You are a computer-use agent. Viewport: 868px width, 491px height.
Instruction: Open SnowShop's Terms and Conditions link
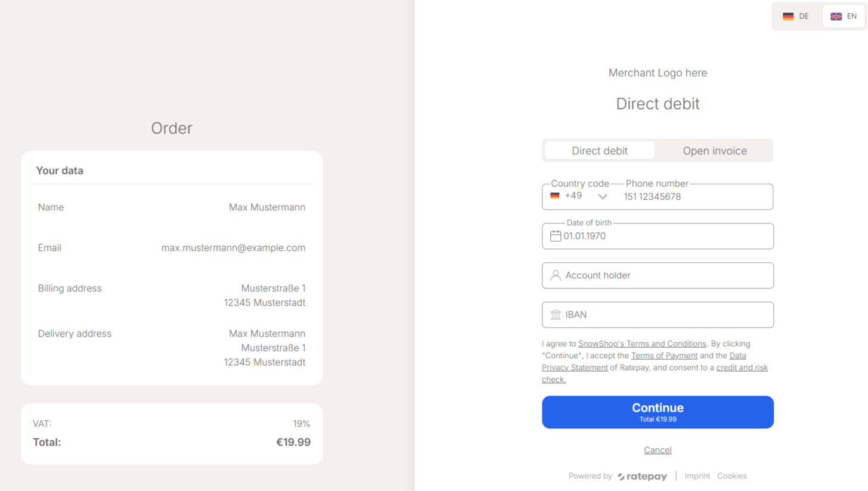642,344
